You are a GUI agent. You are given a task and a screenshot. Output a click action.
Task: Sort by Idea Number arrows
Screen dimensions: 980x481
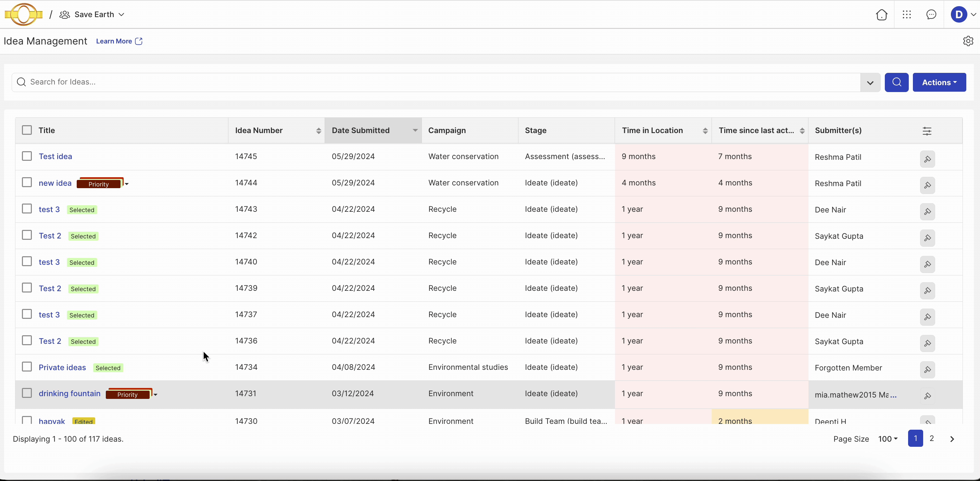click(x=318, y=131)
